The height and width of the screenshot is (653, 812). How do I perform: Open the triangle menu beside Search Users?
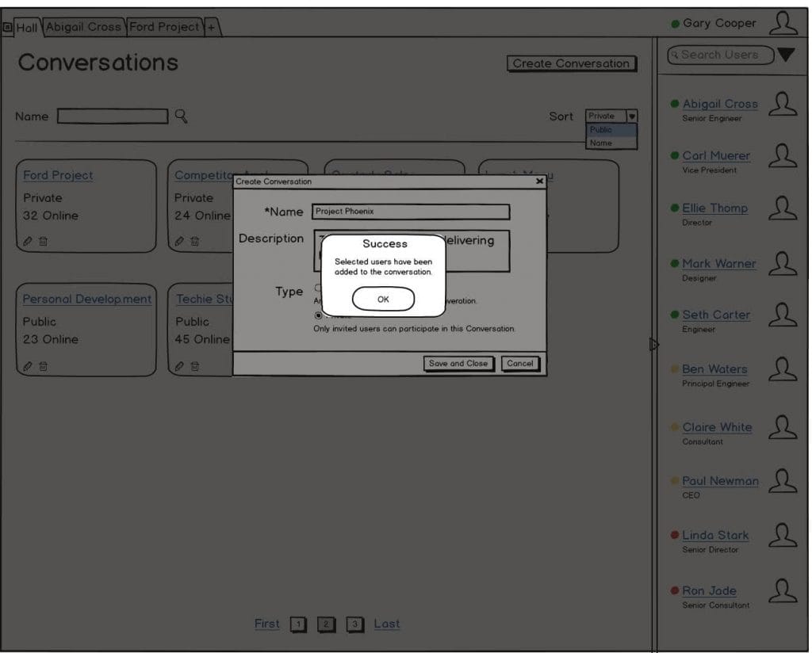[x=786, y=55]
